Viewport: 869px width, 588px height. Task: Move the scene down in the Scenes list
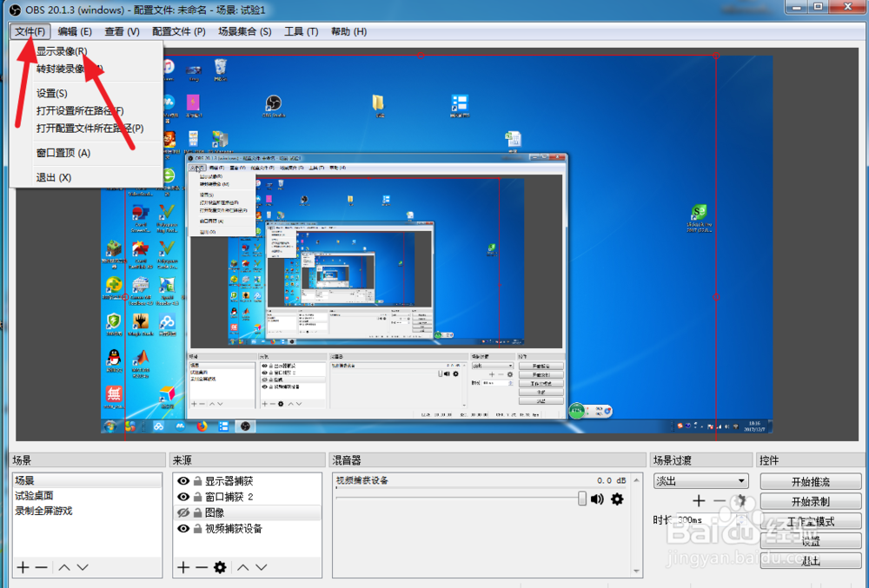point(83,567)
